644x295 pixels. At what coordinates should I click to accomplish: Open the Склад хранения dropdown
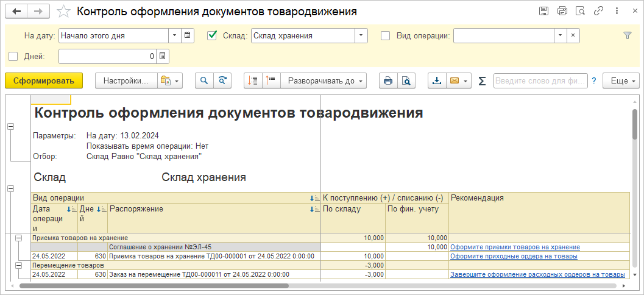361,35
